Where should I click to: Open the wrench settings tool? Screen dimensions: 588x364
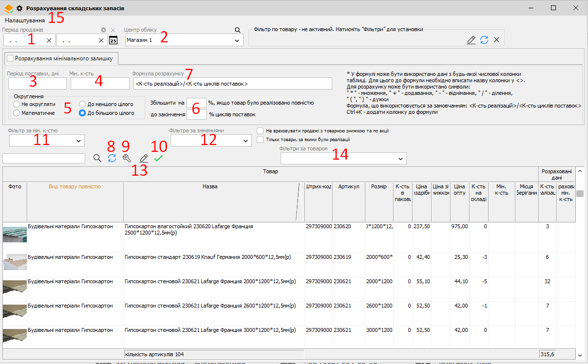[127, 158]
